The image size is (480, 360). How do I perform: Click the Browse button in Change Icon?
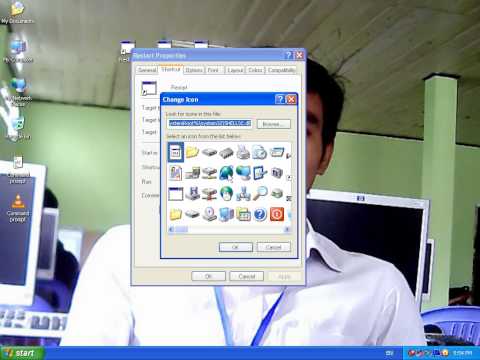point(274,124)
